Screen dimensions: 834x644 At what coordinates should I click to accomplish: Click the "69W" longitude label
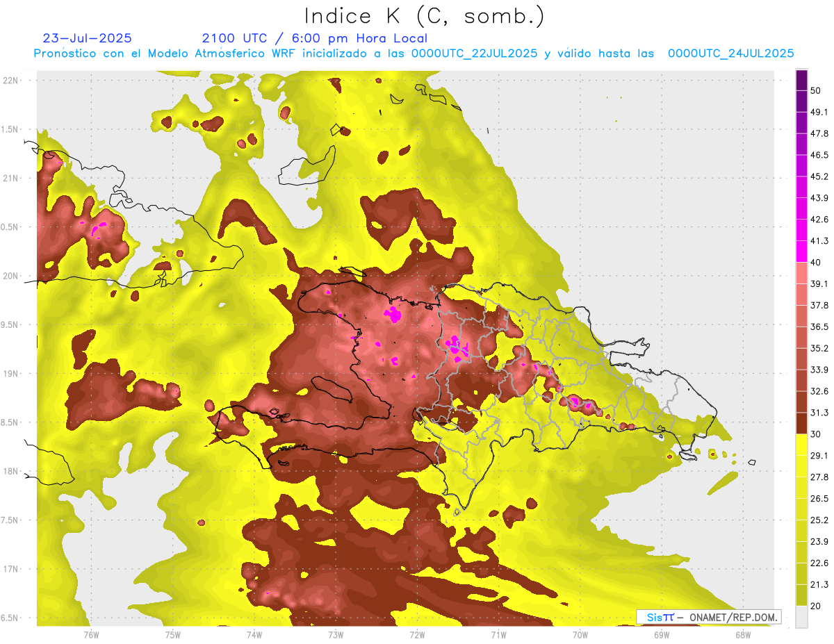661,634
